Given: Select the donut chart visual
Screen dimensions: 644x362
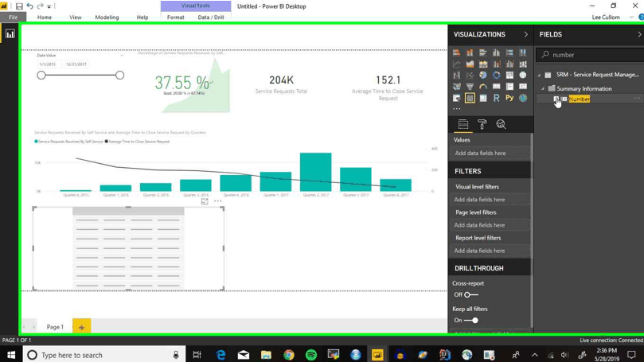Looking at the screenshot, I should [x=497, y=75].
